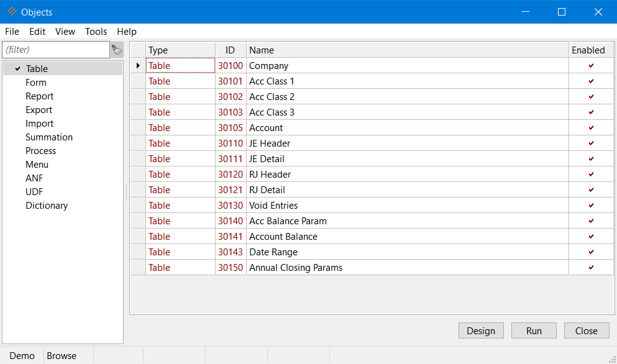The width and height of the screenshot is (617, 364).
Task: Toggle Enabled checkmark for Company table
Action: pos(591,66)
